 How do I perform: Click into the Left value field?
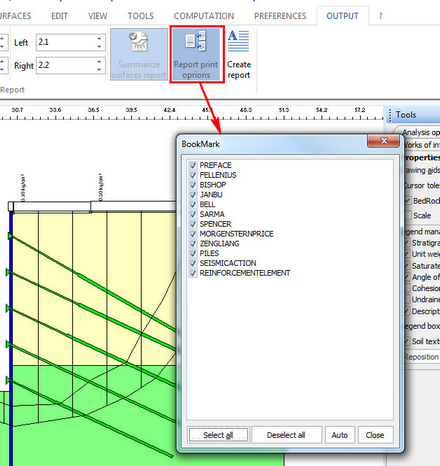pyautogui.click(x=66, y=42)
